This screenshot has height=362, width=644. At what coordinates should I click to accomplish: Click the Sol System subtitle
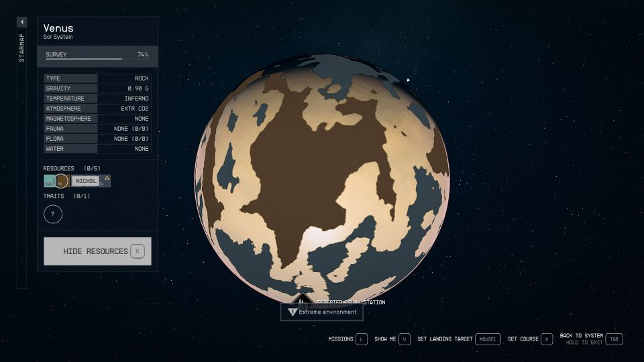58,37
